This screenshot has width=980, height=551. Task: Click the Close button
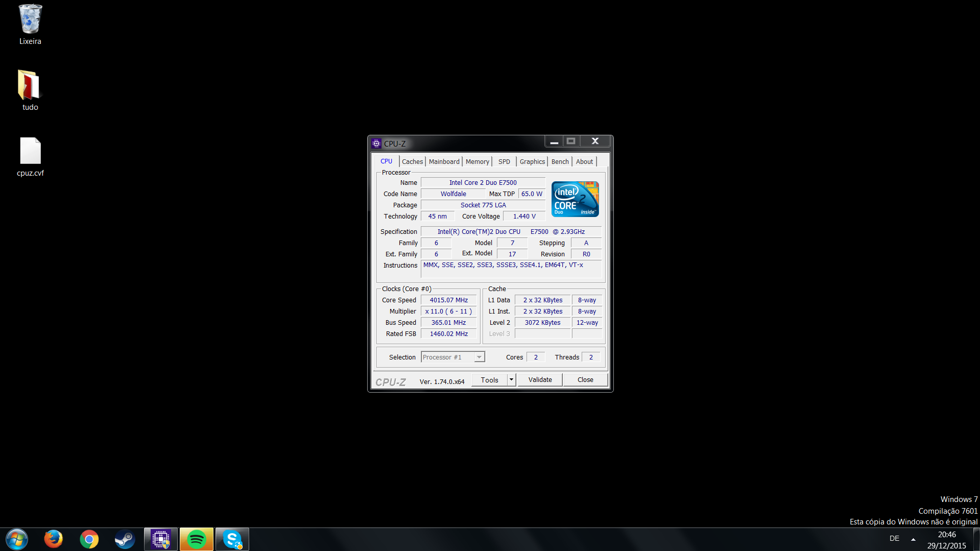(585, 380)
